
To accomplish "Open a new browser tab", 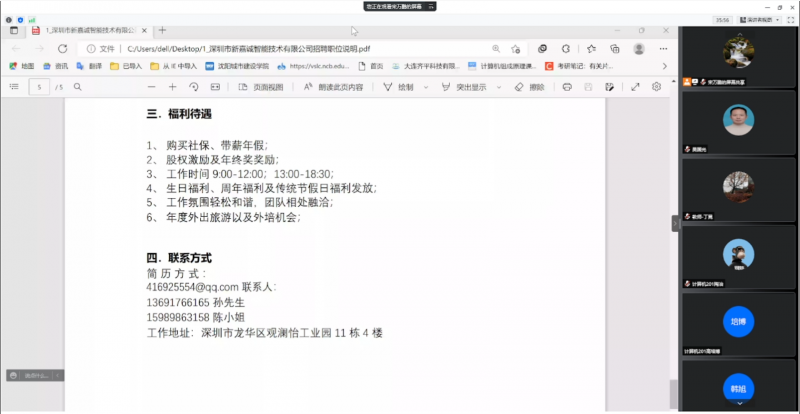I will pyautogui.click(x=163, y=30).
